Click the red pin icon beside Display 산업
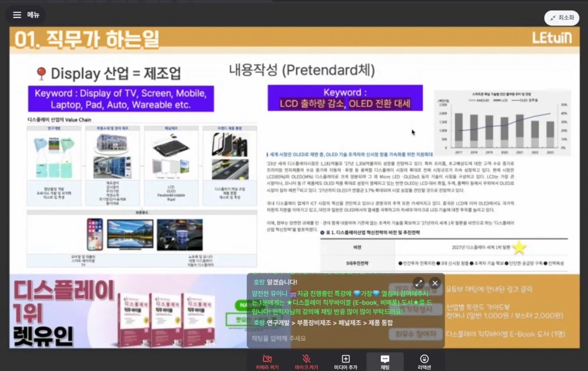Image resolution: width=588 pixels, height=371 pixels. (41, 73)
